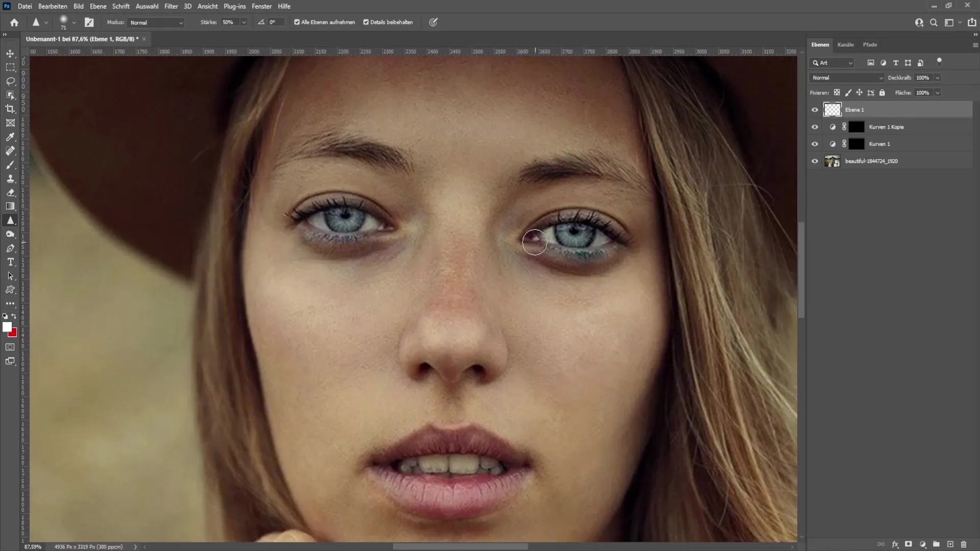Click the beautiful-1844724_1920 layer thumbnail
Screen dimensions: 980x551
[x=832, y=161]
